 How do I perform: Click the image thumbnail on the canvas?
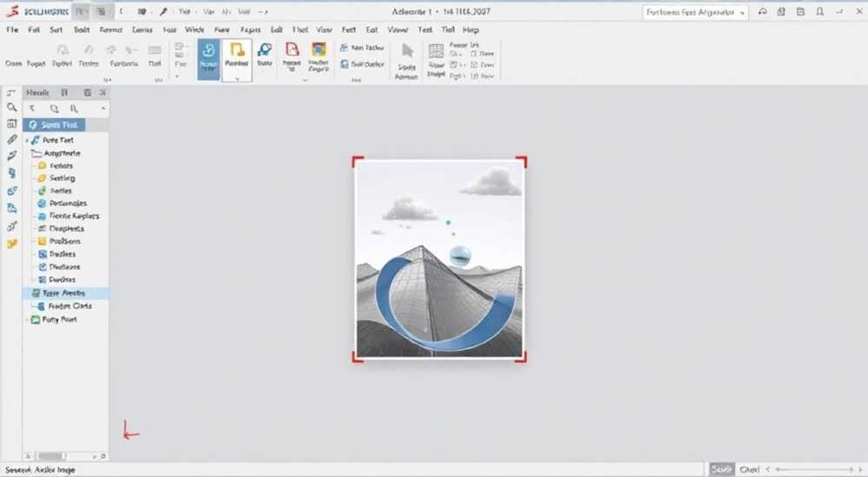pos(439,259)
